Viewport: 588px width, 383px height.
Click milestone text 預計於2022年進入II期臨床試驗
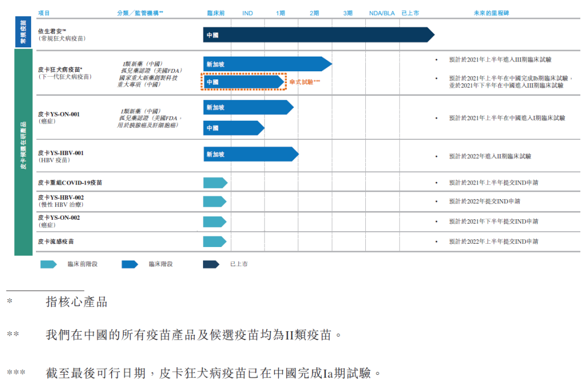tap(489, 156)
